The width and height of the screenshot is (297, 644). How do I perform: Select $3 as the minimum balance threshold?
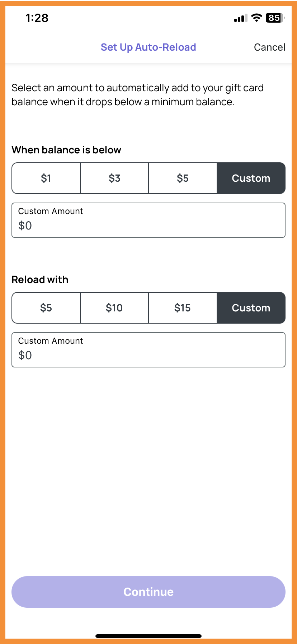point(114,178)
